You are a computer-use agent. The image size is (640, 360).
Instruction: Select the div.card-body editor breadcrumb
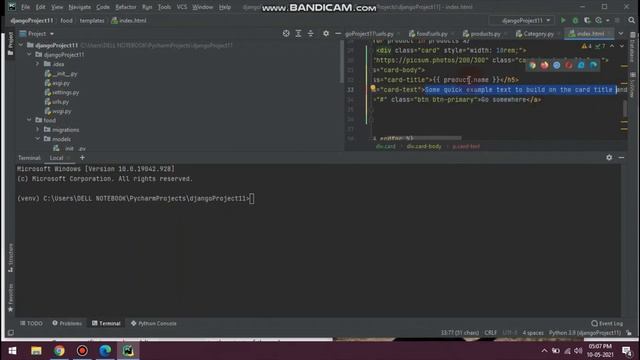424,147
